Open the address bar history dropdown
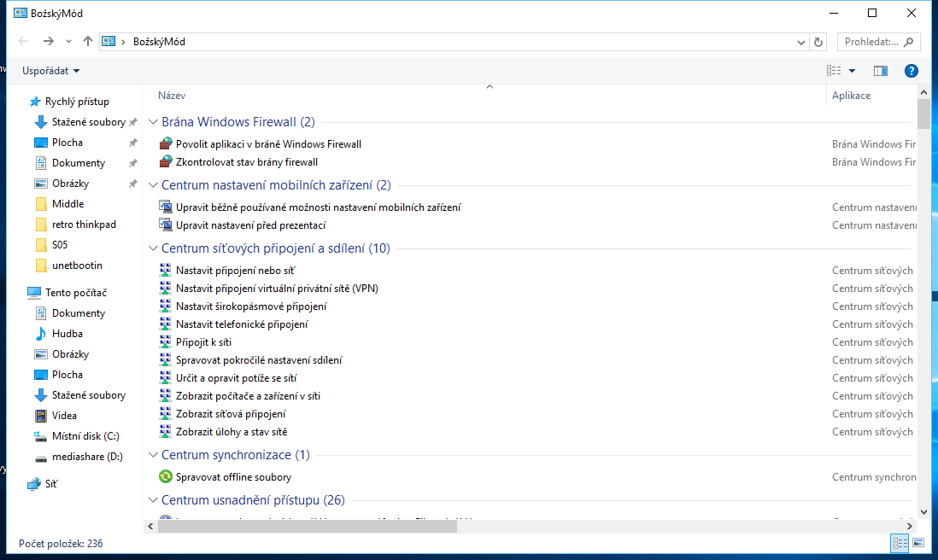Screen dimensions: 938x560 801,42
